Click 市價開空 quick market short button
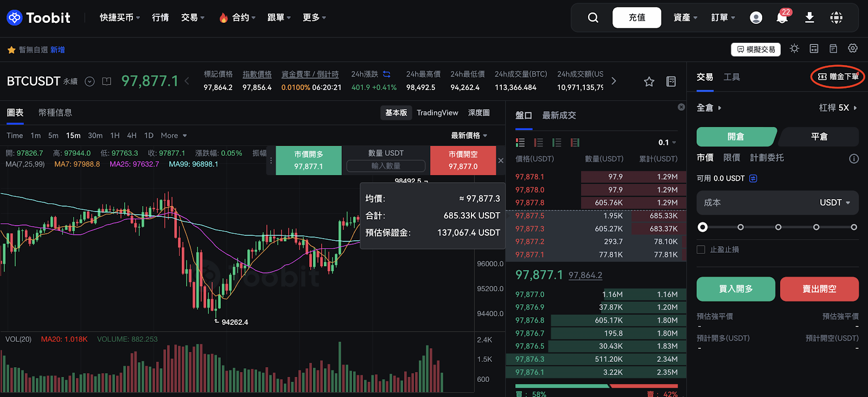 [x=463, y=161]
